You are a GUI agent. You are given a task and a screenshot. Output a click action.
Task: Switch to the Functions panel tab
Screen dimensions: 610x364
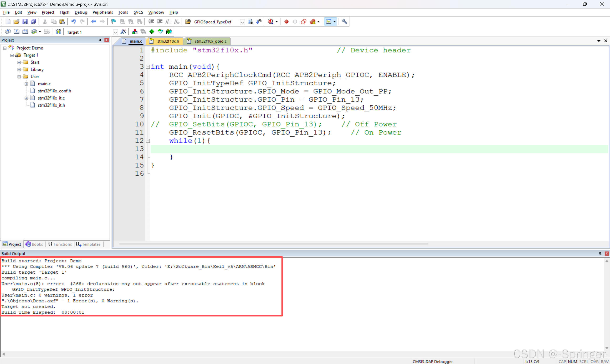(60, 244)
